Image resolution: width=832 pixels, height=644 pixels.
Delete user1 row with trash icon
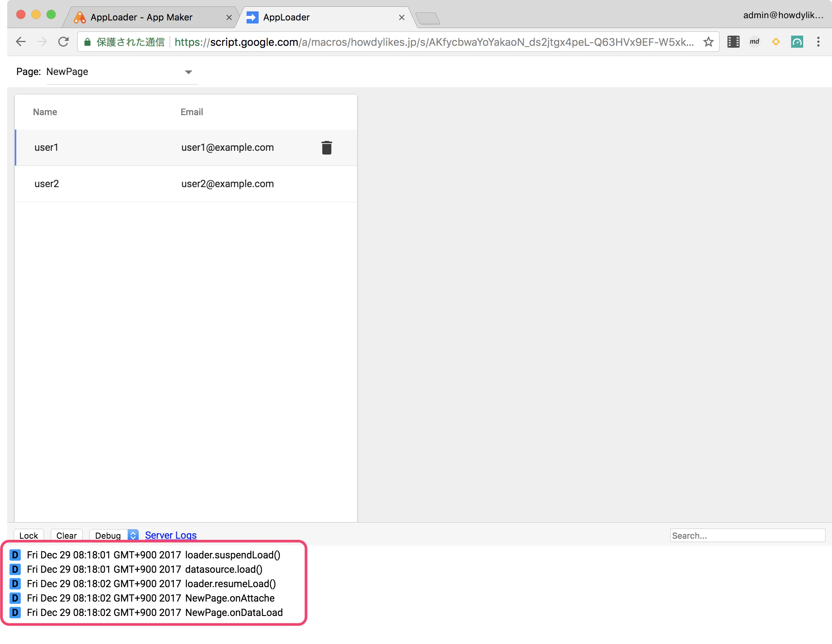click(x=326, y=148)
